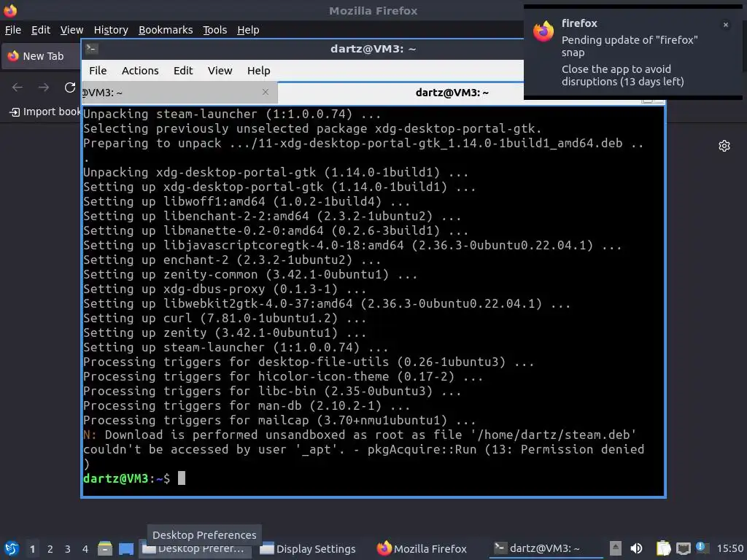747x560 pixels.
Task: Open Firefox's Edit menu
Action: coord(41,30)
